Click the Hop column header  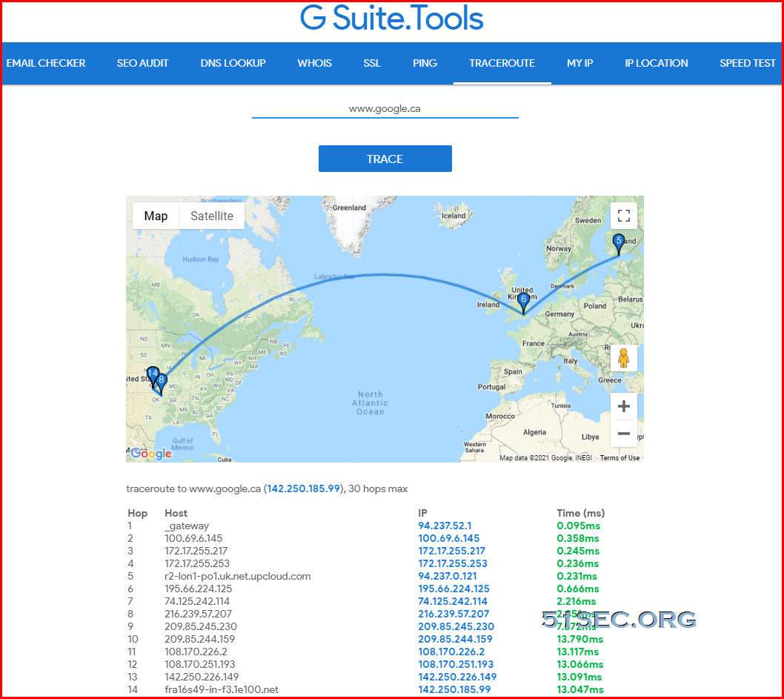coord(138,513)
